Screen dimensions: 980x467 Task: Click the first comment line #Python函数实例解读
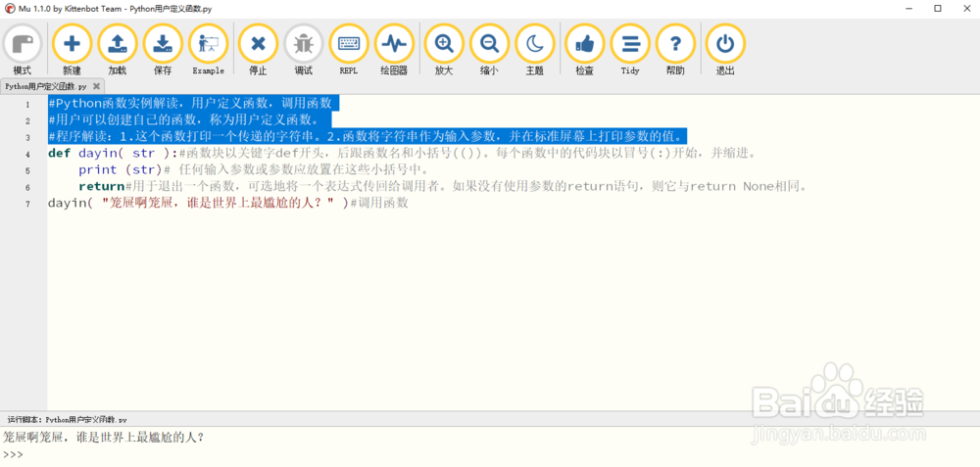(190, 104)
